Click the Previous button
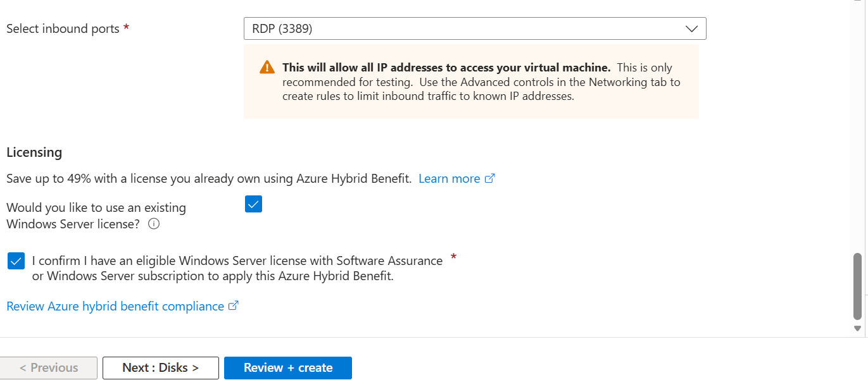 click(49, 368)
